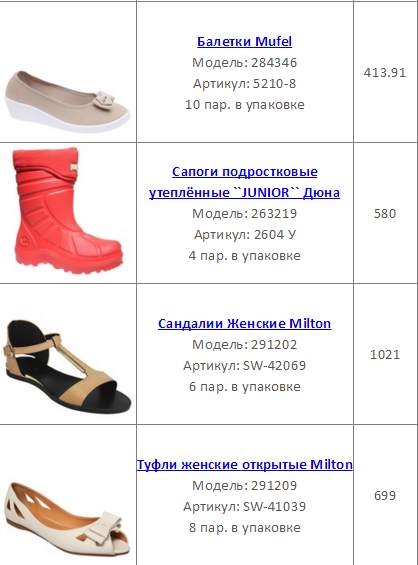The width and height of the screenshot is (418, 565).
Task: Click the Артикул: 5210-8 text
Action: [244, 84]
